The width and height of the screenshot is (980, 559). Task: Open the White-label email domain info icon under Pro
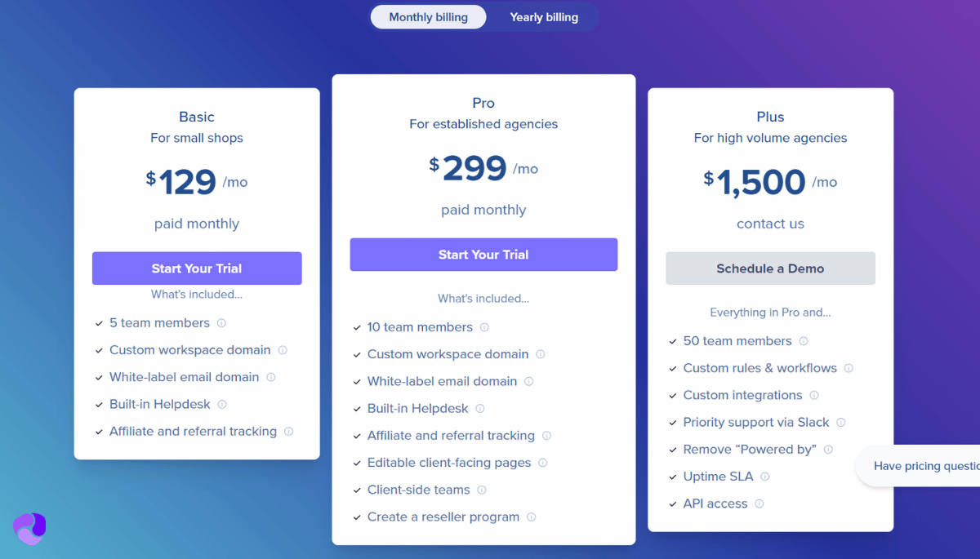pos(531,381)
